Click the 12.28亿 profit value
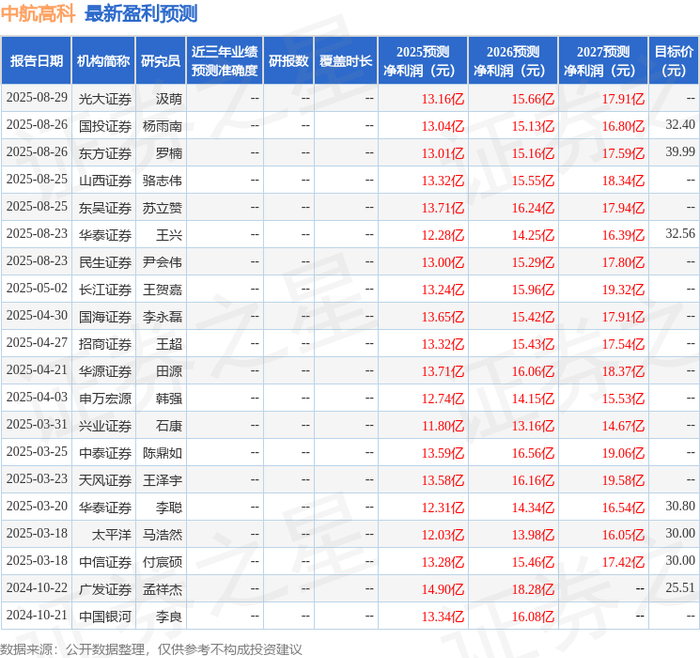Image resolution: width=700 pixels, height=658 pixels. [x=443, y=235]
